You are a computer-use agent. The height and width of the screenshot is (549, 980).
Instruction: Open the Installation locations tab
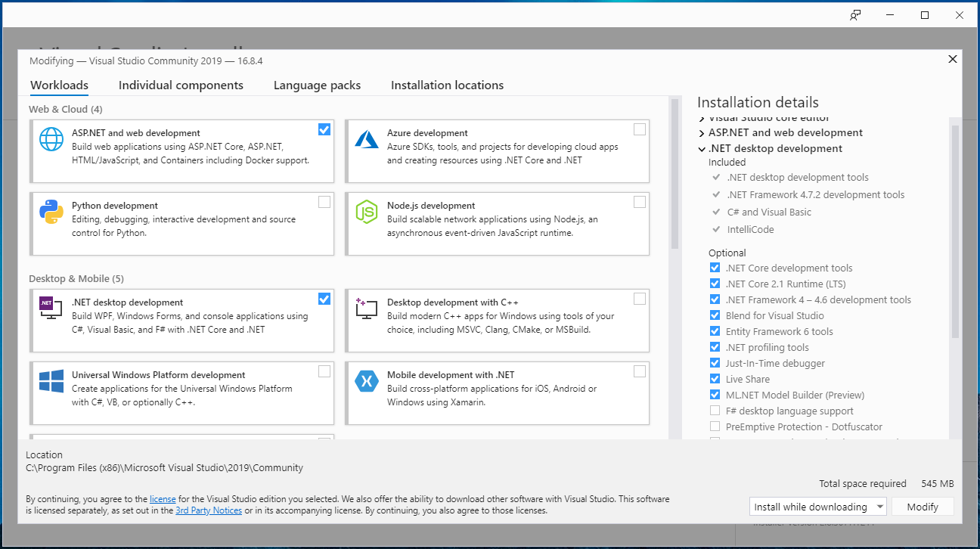[x=447, y=85]
